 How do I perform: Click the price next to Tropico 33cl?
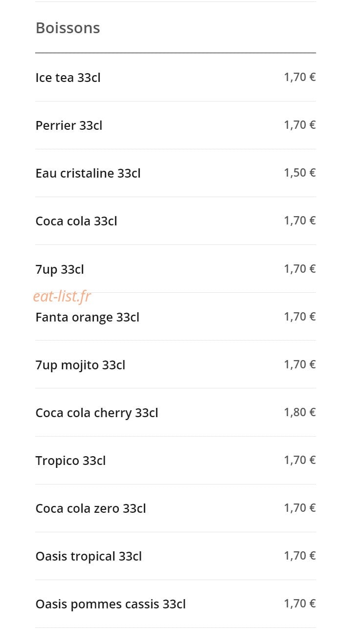tap(300, 460)
